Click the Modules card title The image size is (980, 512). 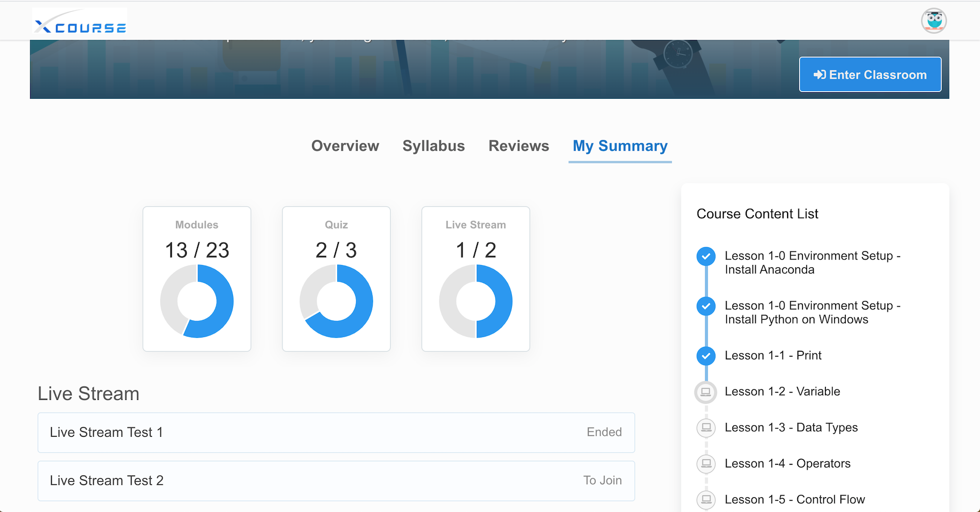(x=197, y=225)
